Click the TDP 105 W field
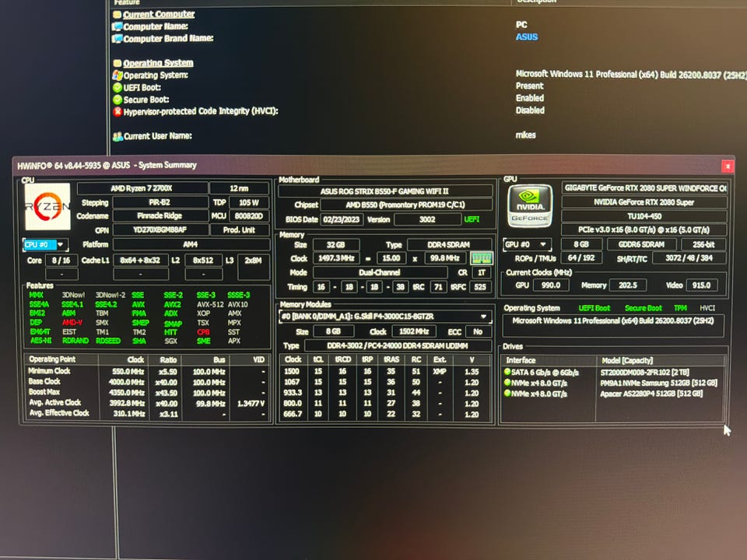 coord(249,202)
